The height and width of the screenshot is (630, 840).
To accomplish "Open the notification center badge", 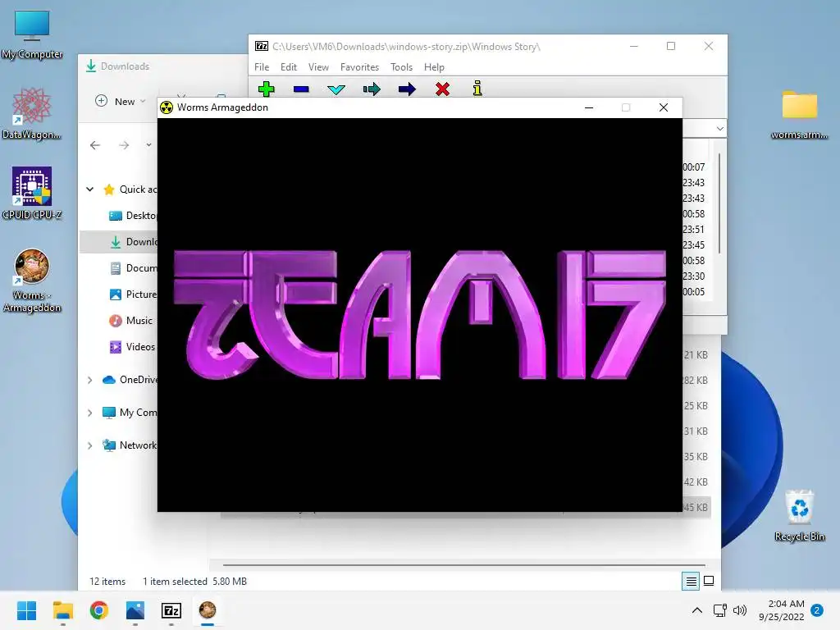I will click(817, 610).
